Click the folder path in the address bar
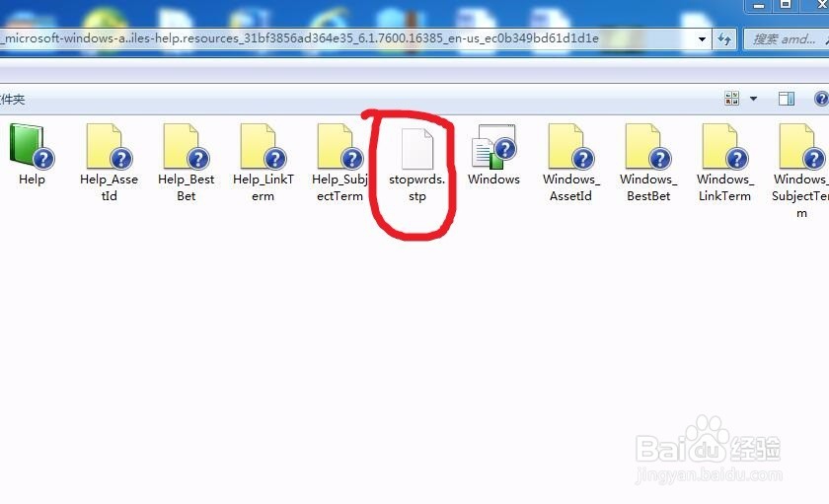Image resolution: width=829 pixels, height=504 pixels. (301, 38)
